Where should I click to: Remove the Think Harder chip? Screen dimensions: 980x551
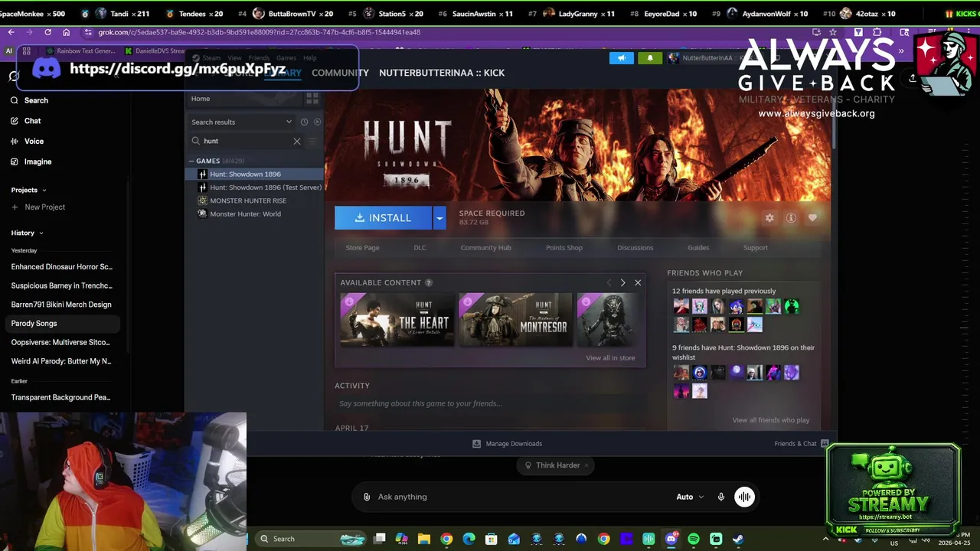pyautogui.click(x=586, y=465)
